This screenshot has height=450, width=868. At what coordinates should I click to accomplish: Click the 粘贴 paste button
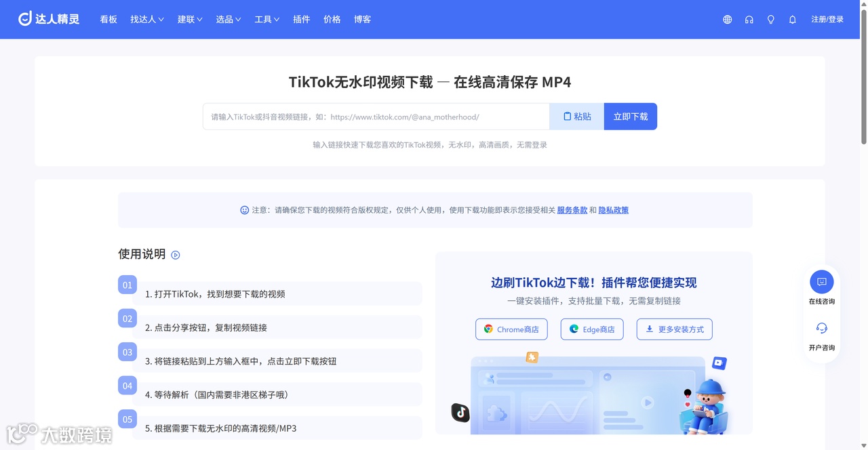[x=577, y=117]
